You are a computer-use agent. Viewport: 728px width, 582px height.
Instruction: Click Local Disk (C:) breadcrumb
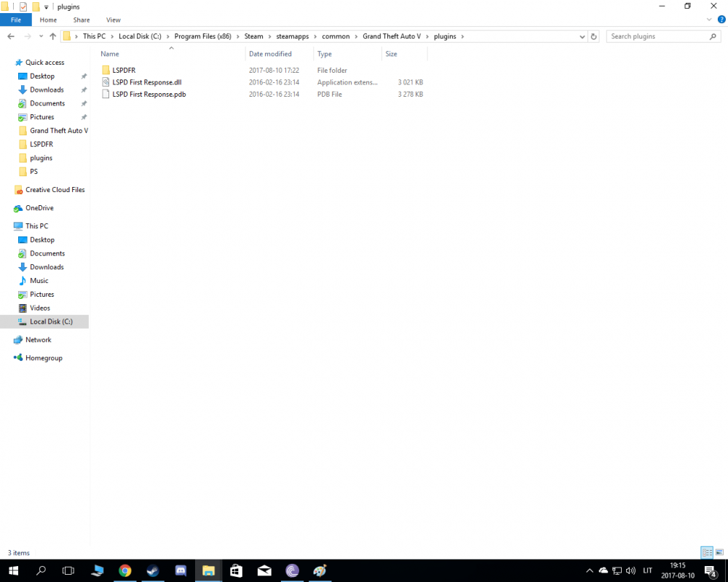(140, 36)
